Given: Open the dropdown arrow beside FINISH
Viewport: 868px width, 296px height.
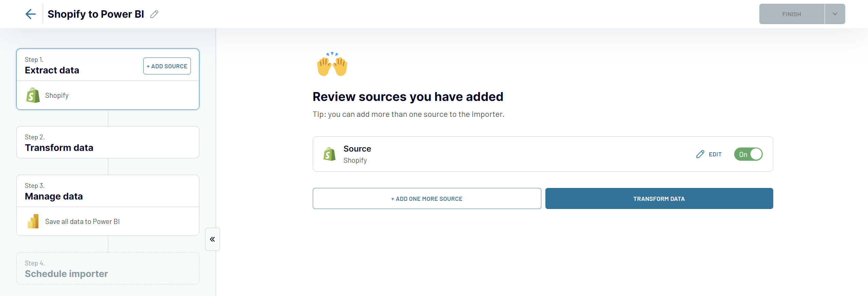Looking at the screenshot, I should 835,14.
